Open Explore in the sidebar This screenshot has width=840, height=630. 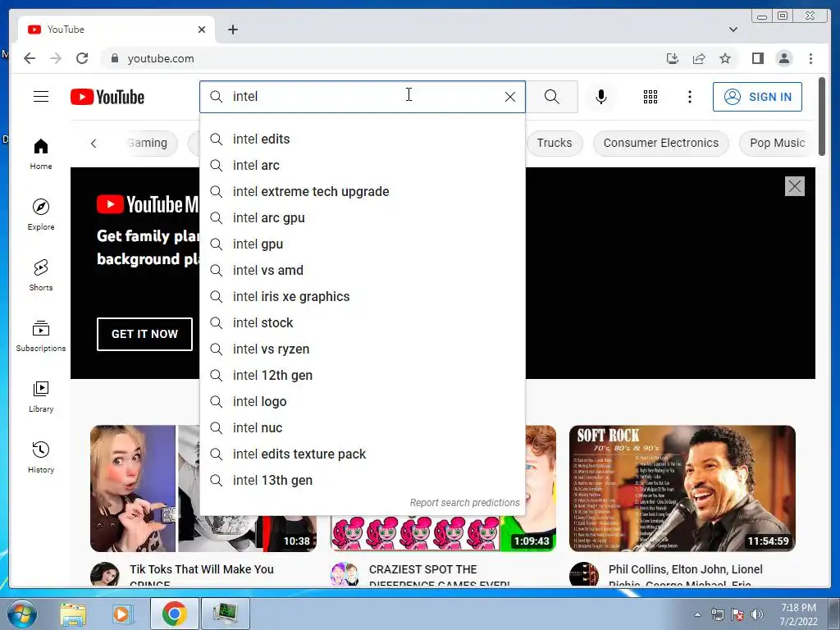tap(41, 214)
